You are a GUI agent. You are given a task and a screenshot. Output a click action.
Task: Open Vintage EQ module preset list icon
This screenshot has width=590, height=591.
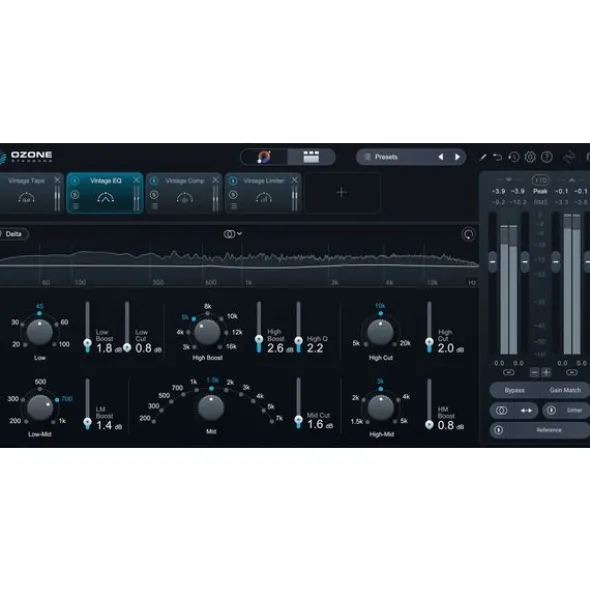point(76,206)
